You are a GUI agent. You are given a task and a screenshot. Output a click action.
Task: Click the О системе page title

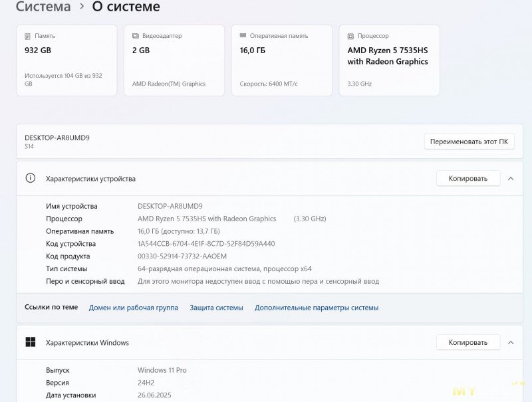point(126,7)
